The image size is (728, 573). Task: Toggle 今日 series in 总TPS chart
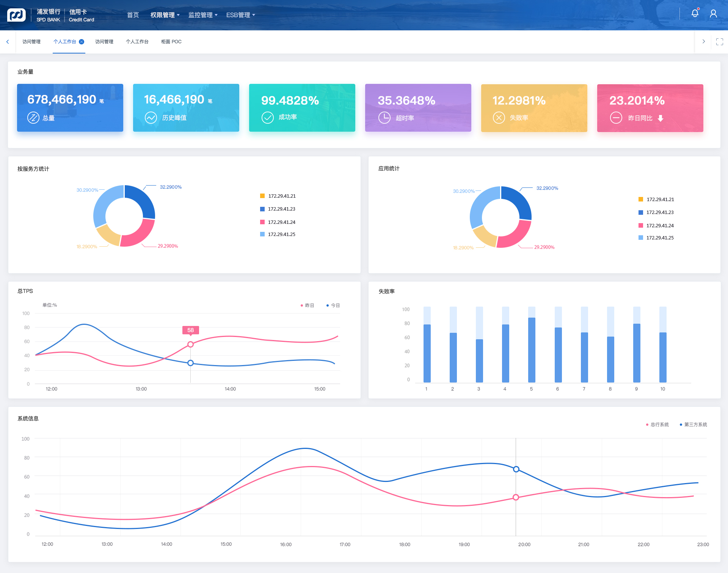[333, 305]
